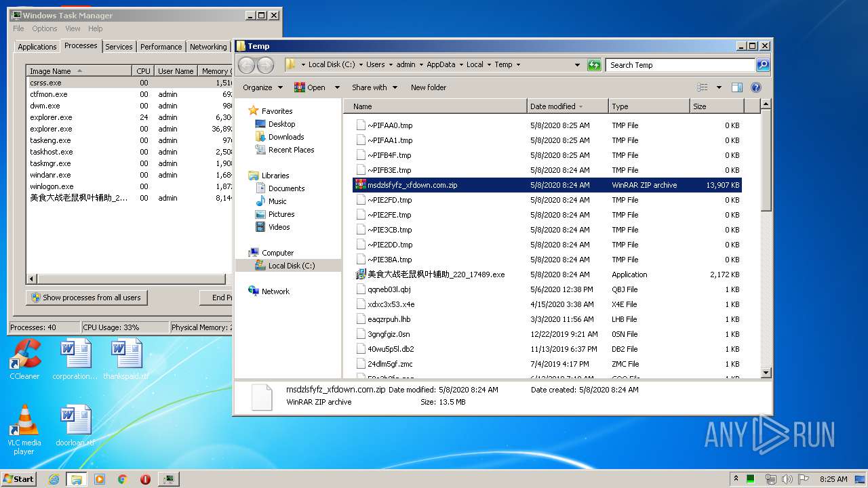Screen dimensions: 868x488
Task: Sort processes by Image Name column
Action: [79, 70]
